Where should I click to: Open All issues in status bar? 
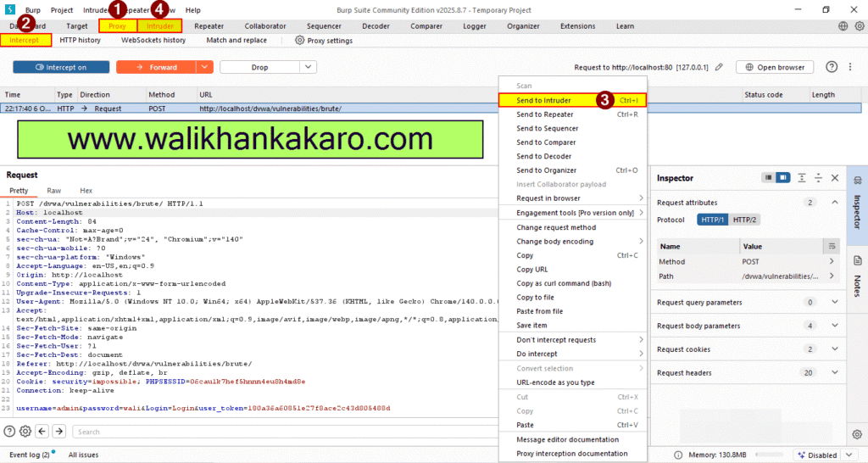[84, 455]
